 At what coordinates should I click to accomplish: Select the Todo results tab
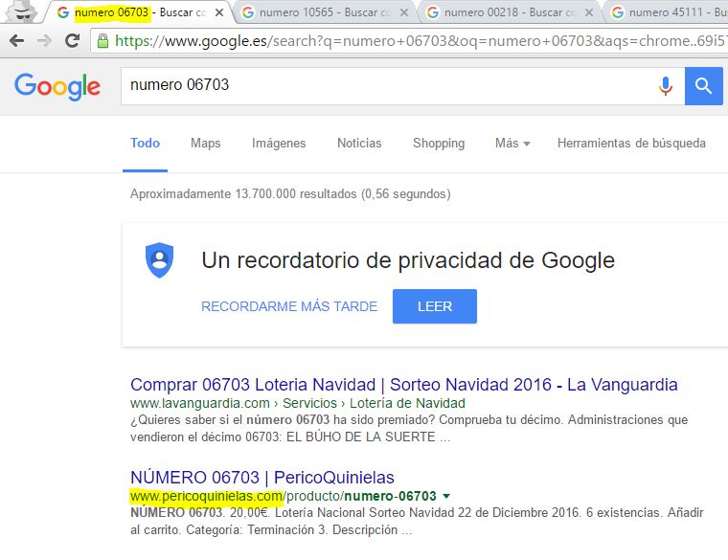pos(145,144)
